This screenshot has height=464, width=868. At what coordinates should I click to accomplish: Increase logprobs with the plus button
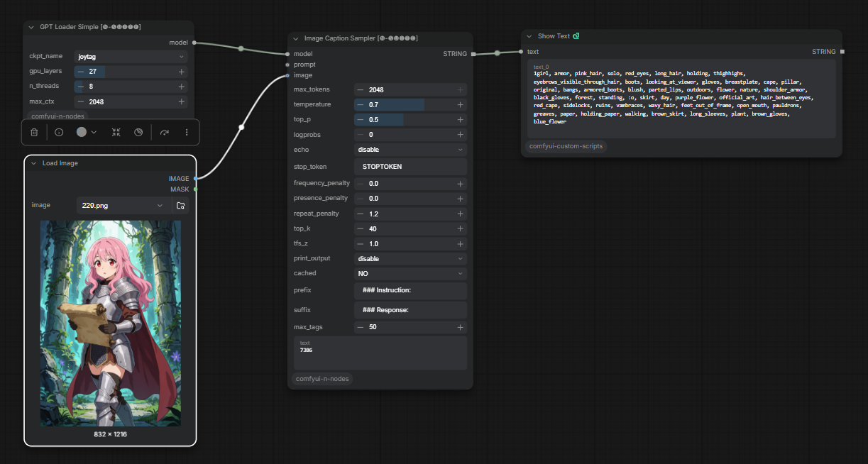point(461,135)
